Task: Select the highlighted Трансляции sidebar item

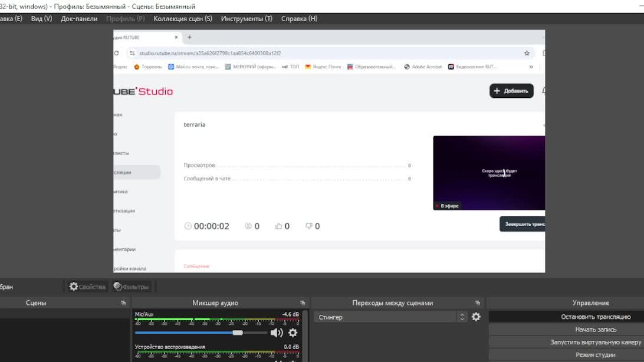Action: pos(137,172)
